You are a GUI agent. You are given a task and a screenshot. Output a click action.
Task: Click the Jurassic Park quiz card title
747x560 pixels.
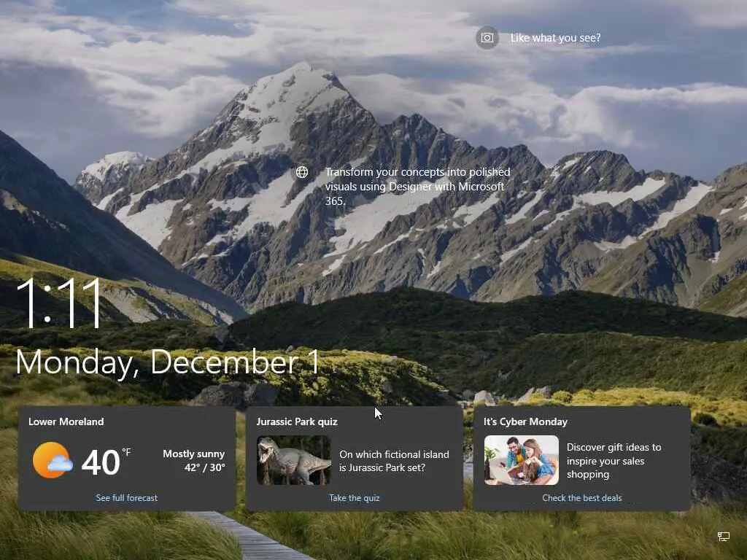[297, 421]
